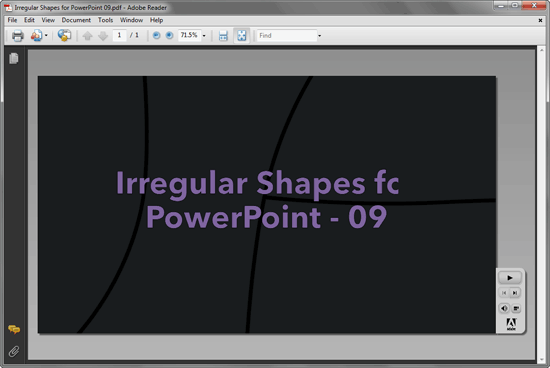Click the skip to next media button
Screen dimensions: 550x368
click(x=515, y=293)
